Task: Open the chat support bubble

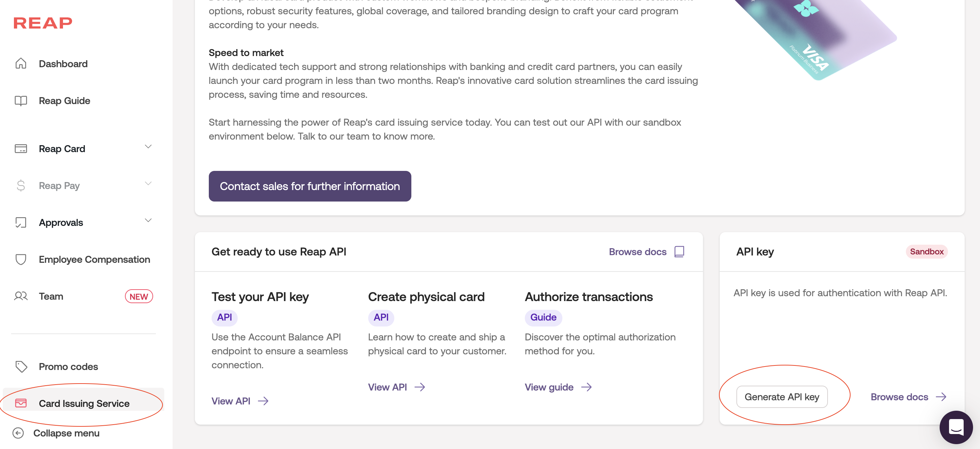Action: pos(956,427)
